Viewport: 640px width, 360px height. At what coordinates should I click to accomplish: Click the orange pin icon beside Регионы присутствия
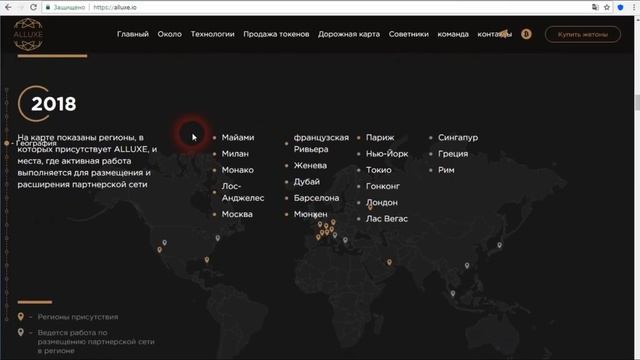[x=21, y=316]
